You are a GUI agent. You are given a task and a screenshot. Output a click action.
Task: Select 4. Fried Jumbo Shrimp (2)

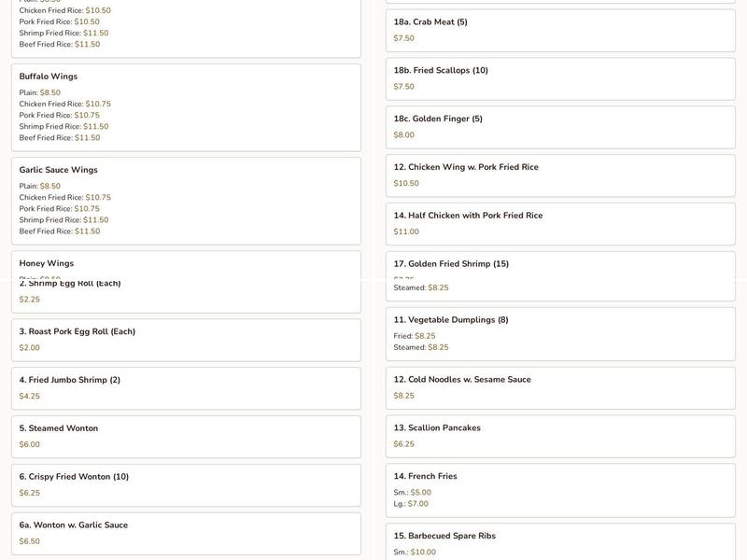(x=186, y=388)
